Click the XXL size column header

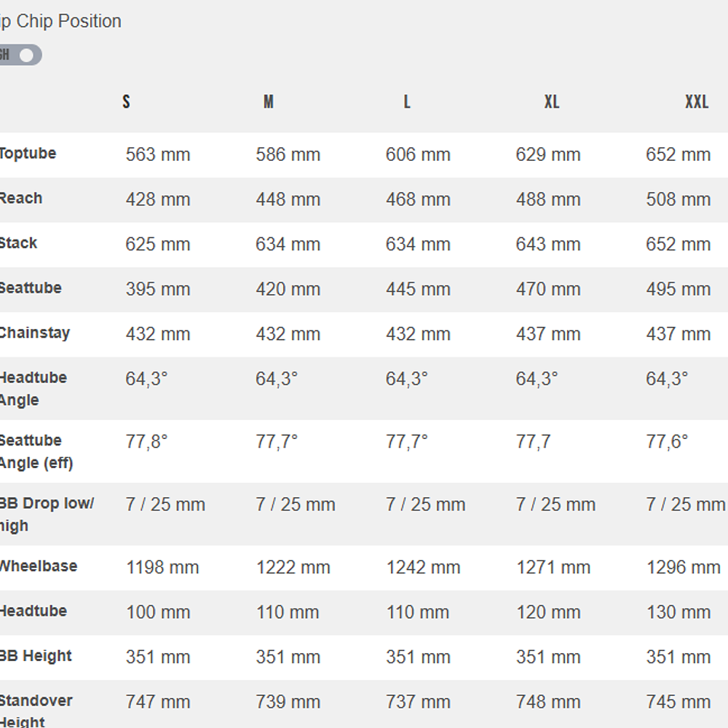click(696, 102)
